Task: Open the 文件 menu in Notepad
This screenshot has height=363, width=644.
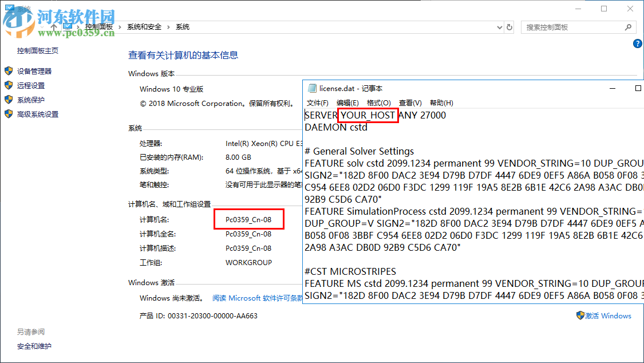Action: (317, 102)
